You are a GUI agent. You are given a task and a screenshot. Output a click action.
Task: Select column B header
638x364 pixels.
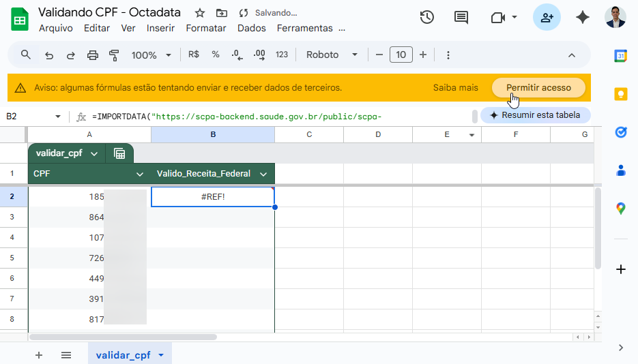[x=213, y=134]
